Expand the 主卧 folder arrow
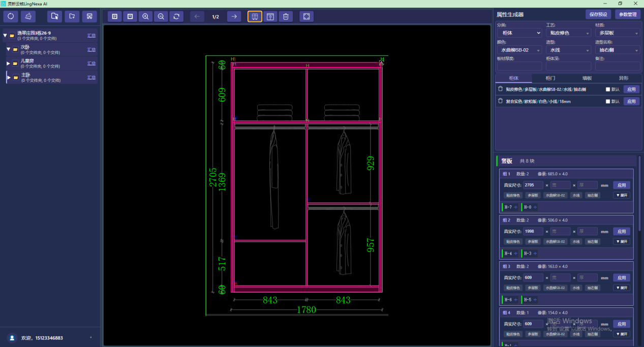Image resolution: width=644 pixels, height=347 pixels. pos(9,77)
